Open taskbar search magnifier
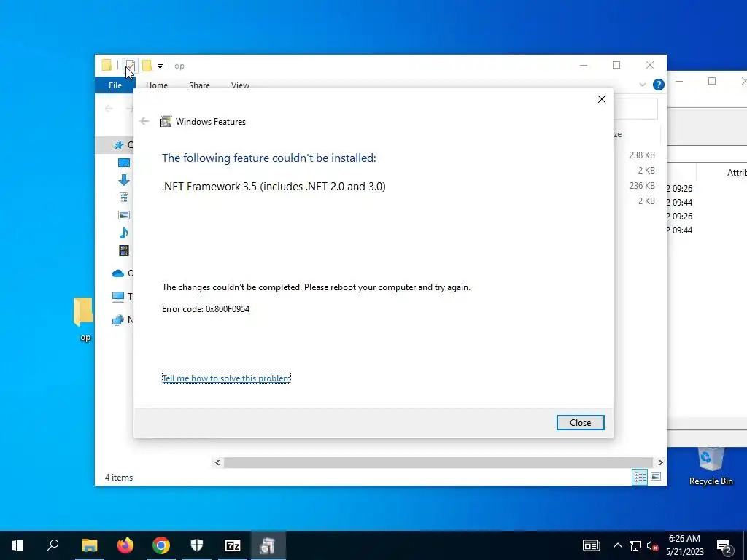The height and width of the screenshot is (560, 747). point(53,545)
